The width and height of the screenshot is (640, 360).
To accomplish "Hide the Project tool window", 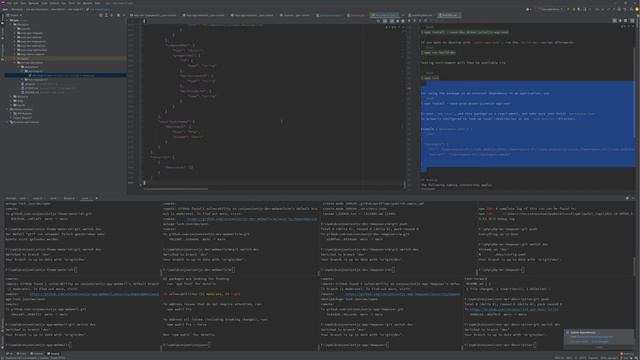I will (124, 15).
